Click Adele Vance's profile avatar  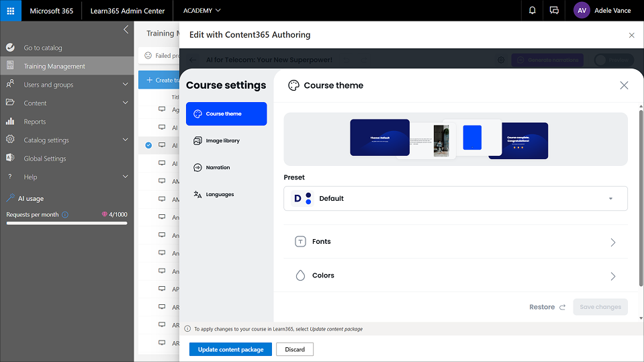582,11
